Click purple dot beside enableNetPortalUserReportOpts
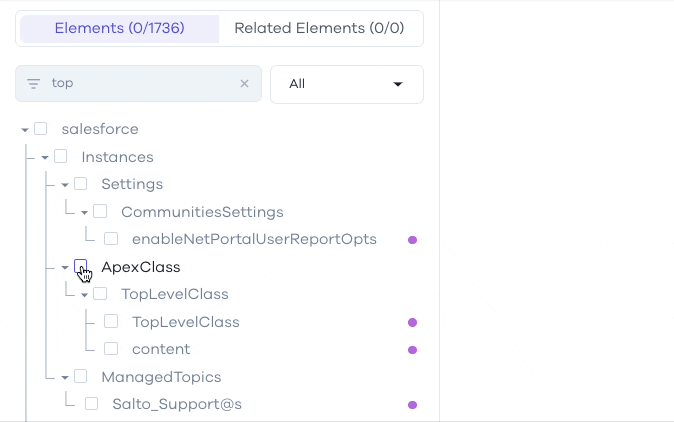The width and height of the screenshot is (674, 422). coord(412,240)
